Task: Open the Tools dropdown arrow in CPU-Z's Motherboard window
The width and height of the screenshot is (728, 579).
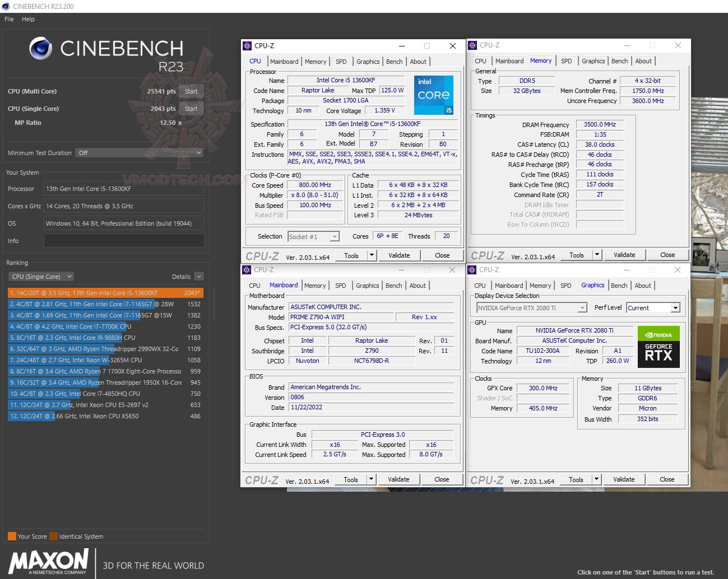Action: pyautogui.click(x=371, y=479)
